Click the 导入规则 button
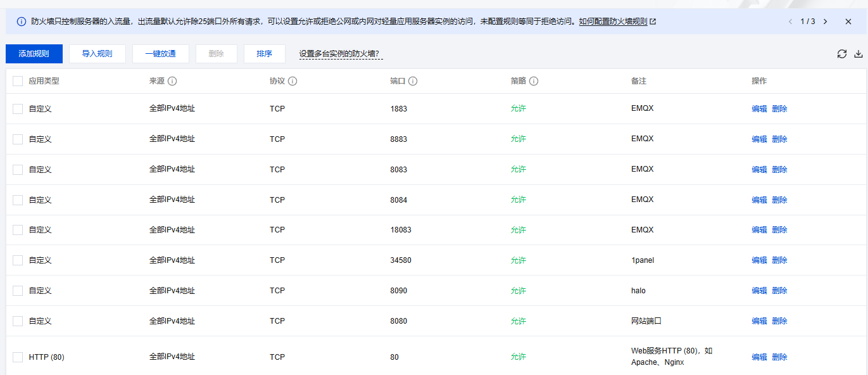This screenshot has width=868, height=375. (x=97, y=54)
